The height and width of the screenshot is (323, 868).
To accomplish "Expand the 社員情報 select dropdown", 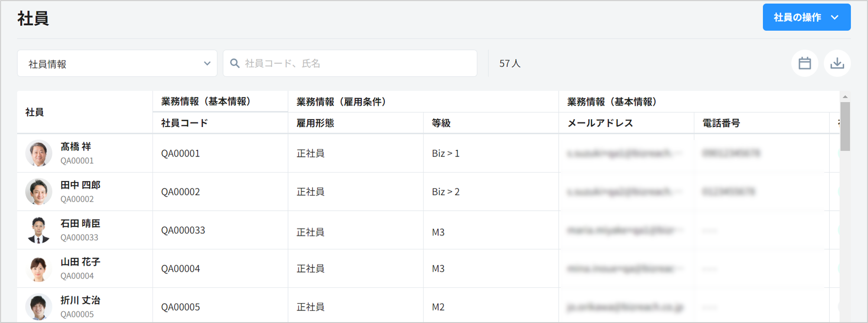I will point(117,64).
